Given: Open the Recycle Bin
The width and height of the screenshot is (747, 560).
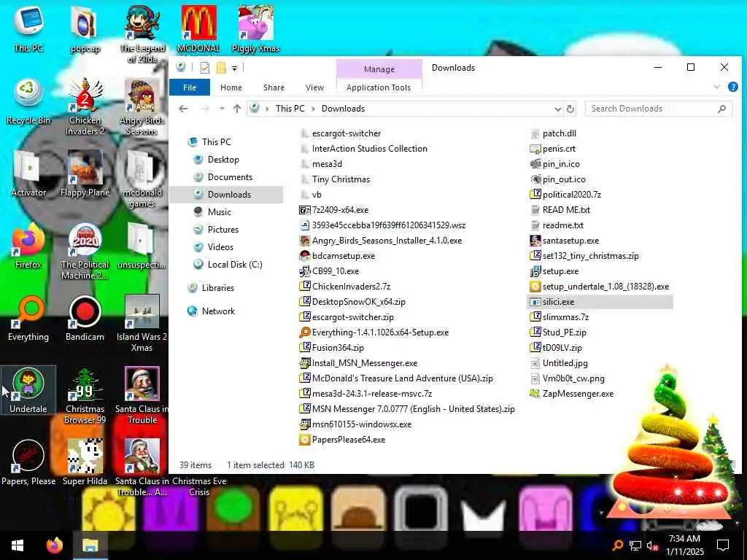Looking at the screenshot, I should [28, 101].
